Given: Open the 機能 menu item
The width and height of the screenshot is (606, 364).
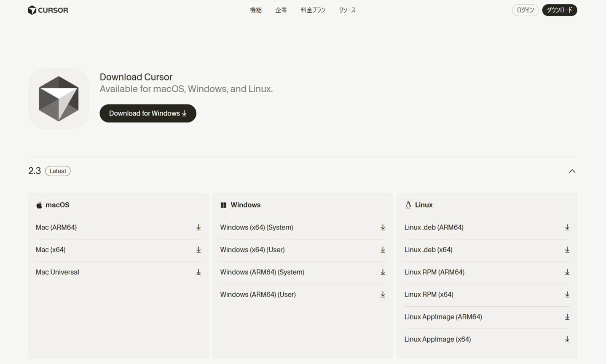Looking at the screenshot, I should 255,10.
